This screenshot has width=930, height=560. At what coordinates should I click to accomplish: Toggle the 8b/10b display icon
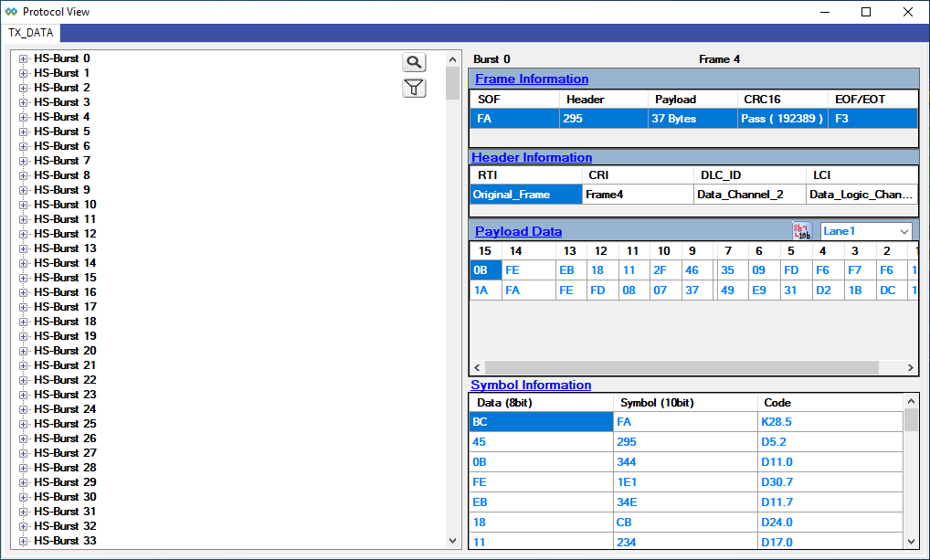click(x=801, y=231)
